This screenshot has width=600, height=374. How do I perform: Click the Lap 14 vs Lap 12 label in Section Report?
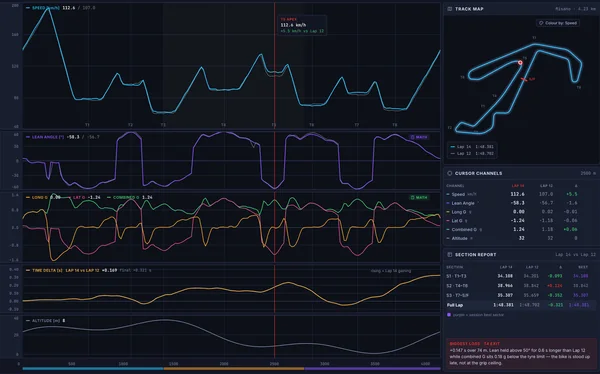pos(575,255)
